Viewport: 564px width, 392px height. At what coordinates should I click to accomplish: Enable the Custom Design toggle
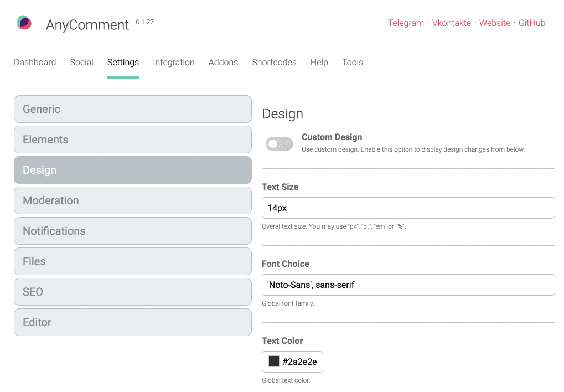[279, 143]
